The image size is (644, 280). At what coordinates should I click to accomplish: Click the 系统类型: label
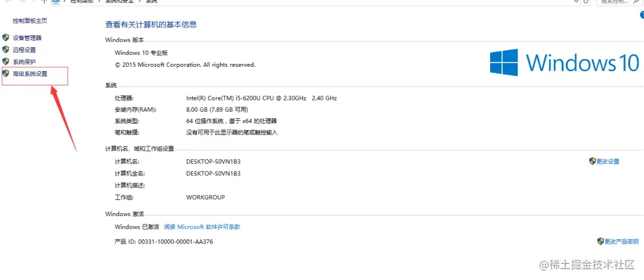128,121
